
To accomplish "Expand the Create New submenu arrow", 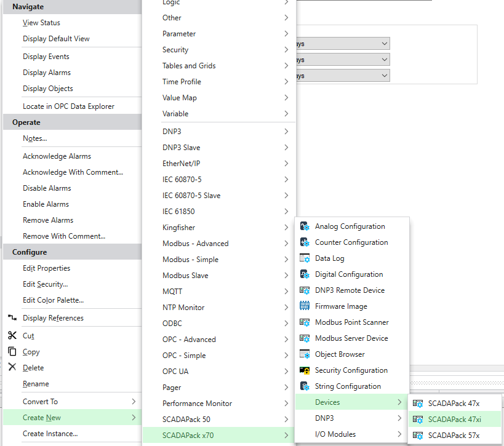I will click(x=134, y=418).
